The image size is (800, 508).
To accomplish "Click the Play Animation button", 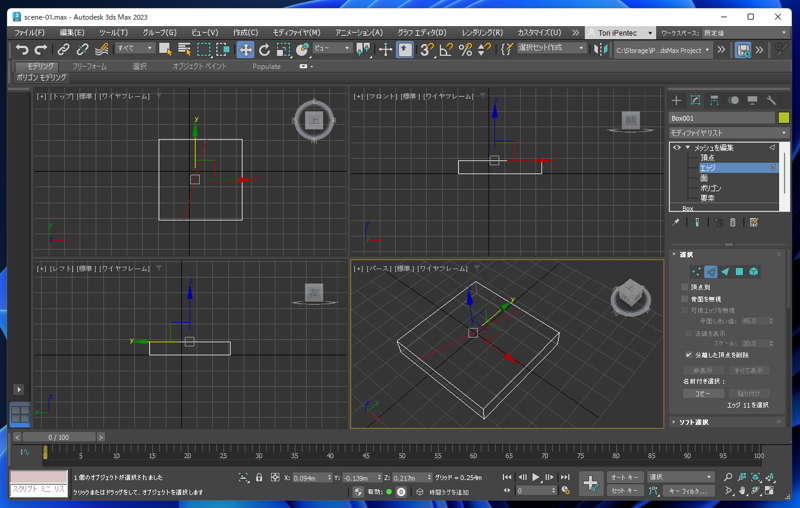I will pos(536,477).
